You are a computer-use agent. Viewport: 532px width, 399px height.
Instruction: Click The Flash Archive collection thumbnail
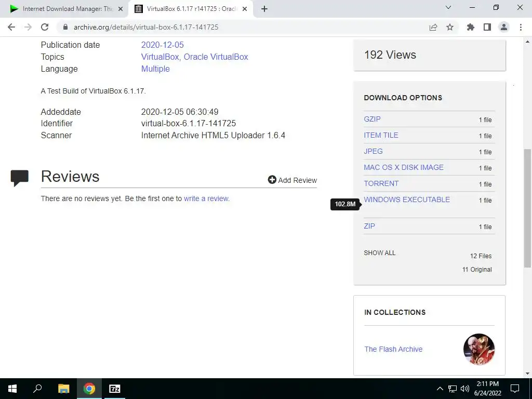(478, 349)
